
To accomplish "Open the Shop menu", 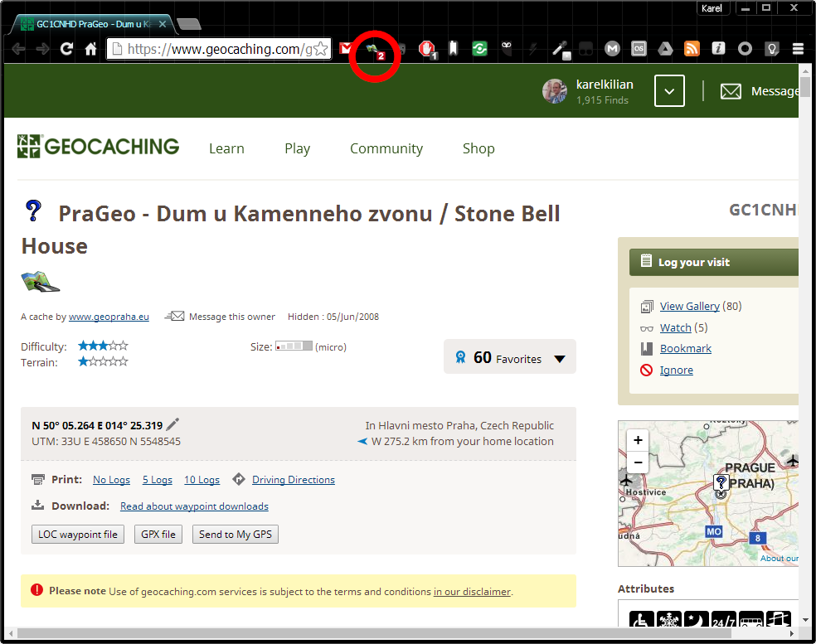I will (478, 149).
